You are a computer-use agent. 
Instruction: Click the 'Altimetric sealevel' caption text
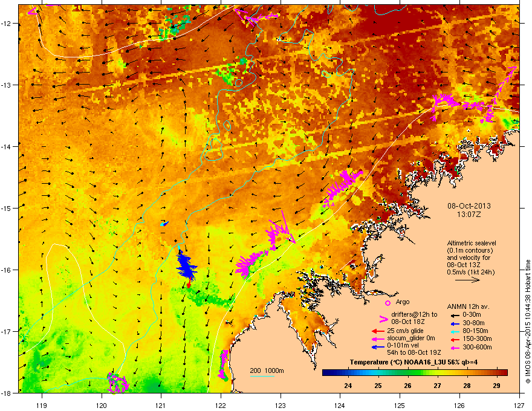(x=472, y=243)
